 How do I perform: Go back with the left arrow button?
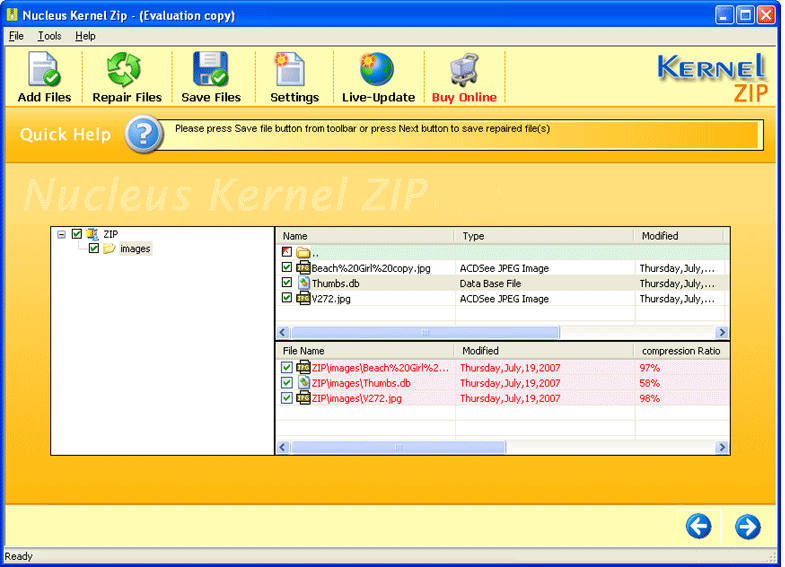(x=698, y=526)
